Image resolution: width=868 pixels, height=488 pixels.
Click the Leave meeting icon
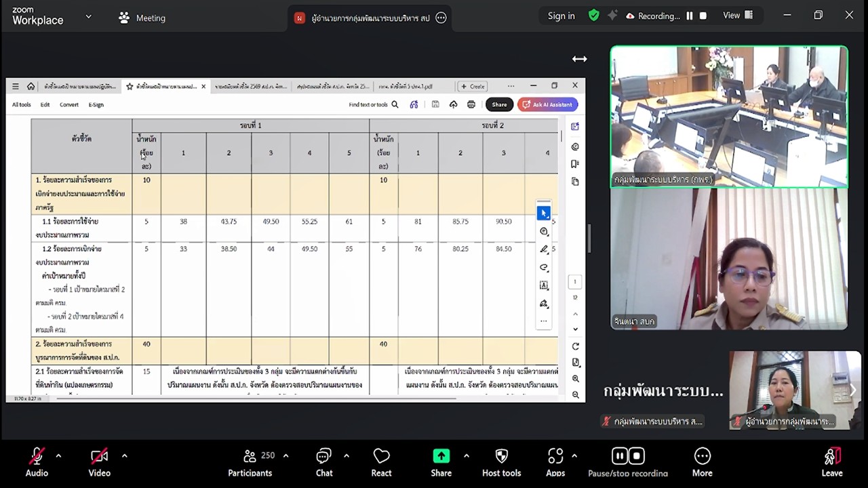832,456
